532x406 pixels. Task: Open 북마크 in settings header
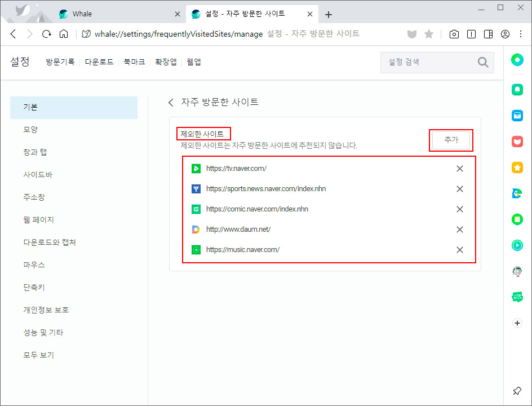pyautogui.click(x=134, y=62)
